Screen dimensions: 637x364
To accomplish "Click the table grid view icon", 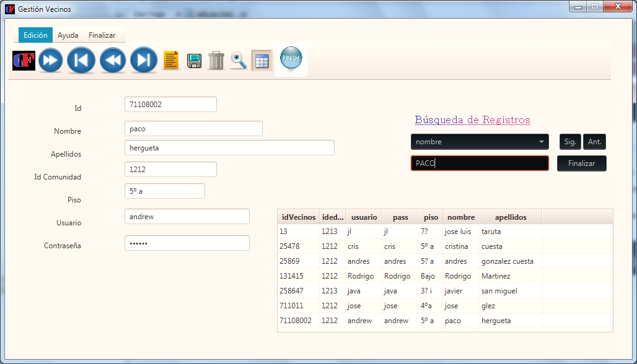I will tap(261, 61).
